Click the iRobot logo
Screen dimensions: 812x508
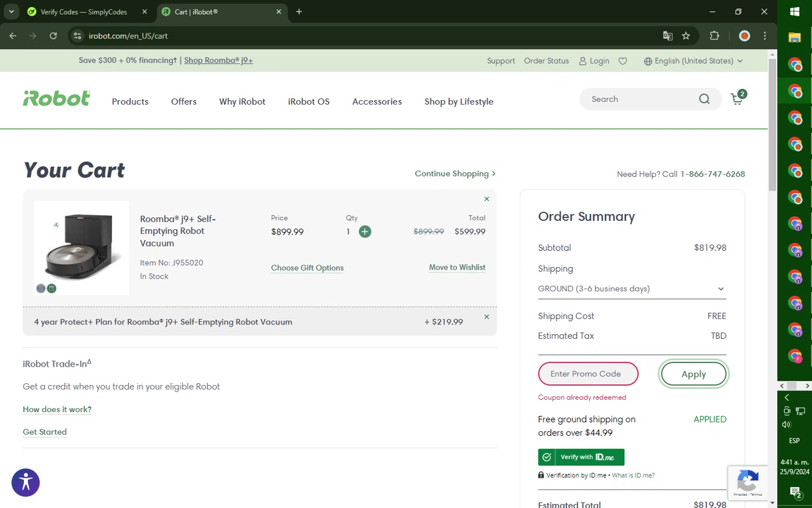[56, 99]
